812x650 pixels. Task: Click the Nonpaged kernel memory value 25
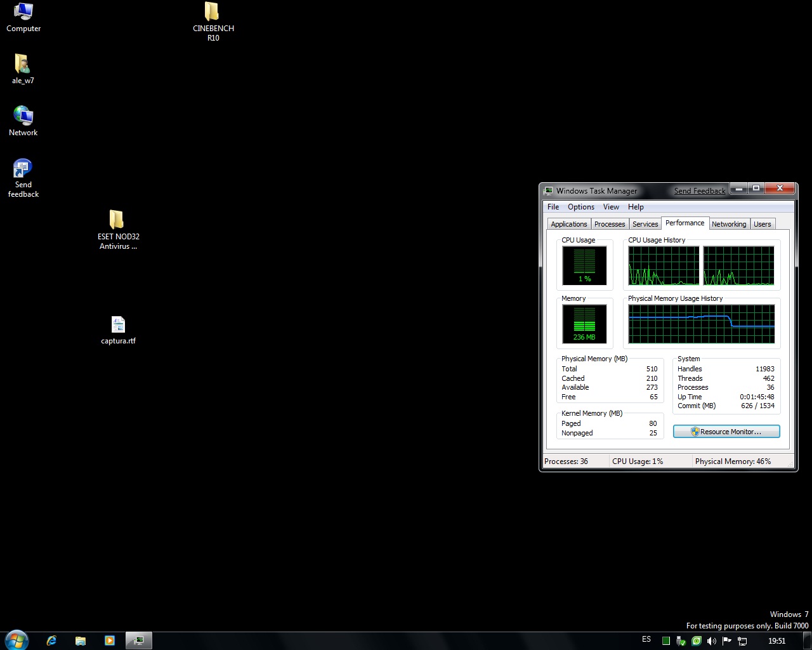click(x=653, y=433)
